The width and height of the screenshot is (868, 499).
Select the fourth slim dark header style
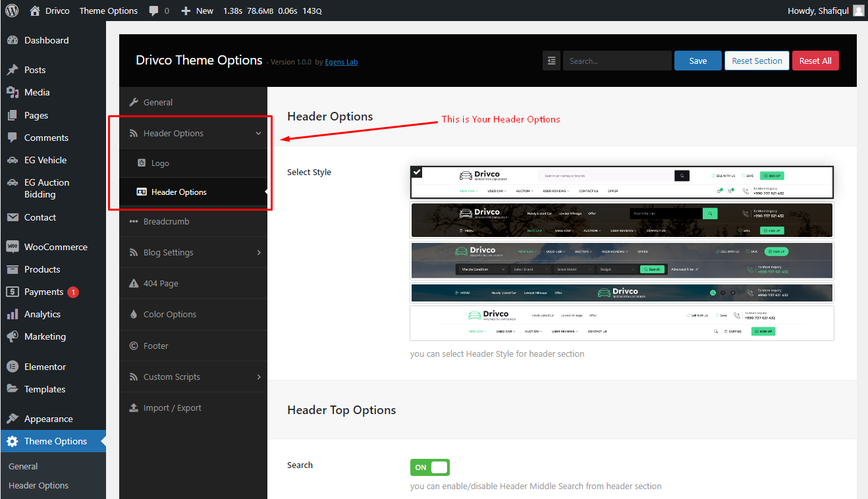pyautogui.click(x=622, y=292)
